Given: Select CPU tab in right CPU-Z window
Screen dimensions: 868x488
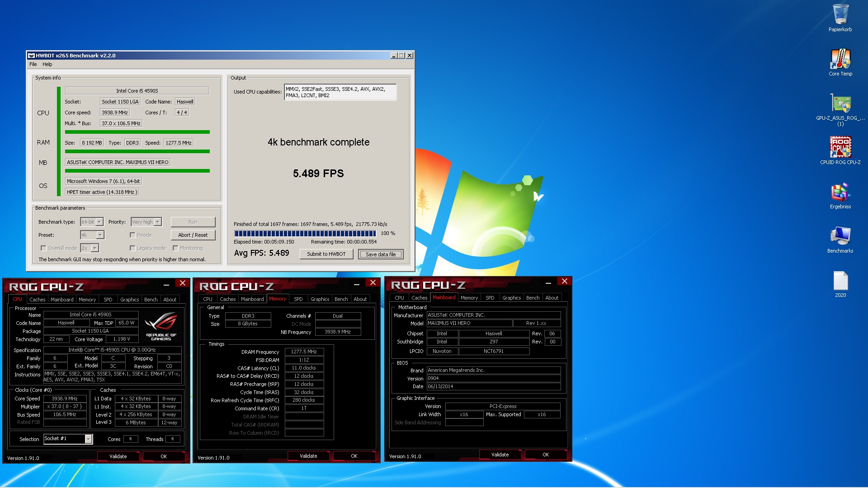Looking at the screenshot, I should [x=399, y=298].
